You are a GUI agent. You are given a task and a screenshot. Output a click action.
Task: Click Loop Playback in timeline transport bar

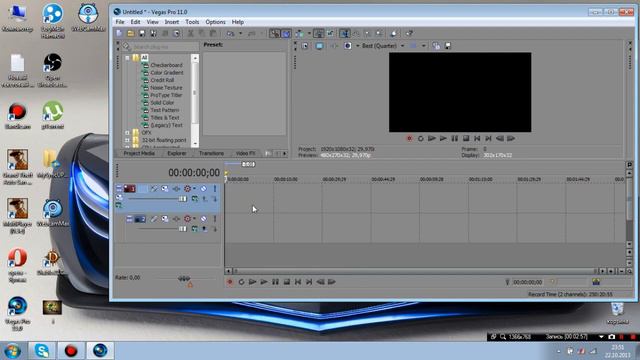pos(241,282)
